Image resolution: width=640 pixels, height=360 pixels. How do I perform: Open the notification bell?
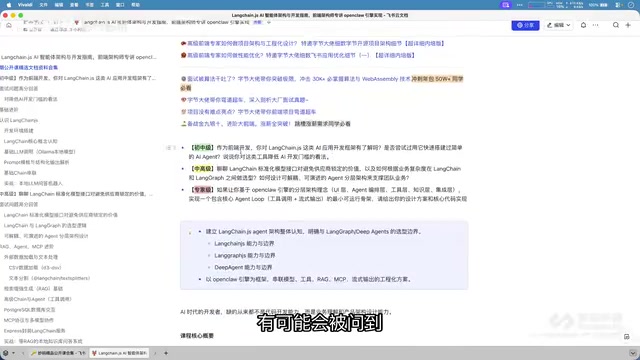tap(583, 25)
